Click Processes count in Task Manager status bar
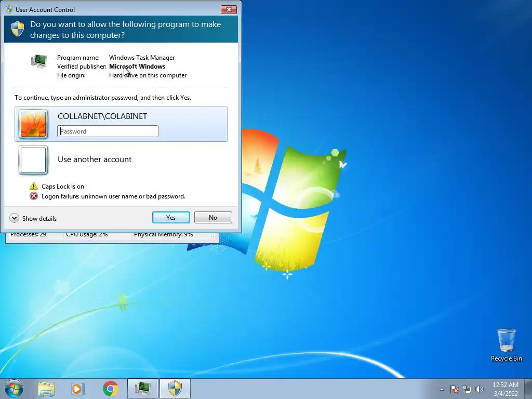532x399 pixels. 28,235
